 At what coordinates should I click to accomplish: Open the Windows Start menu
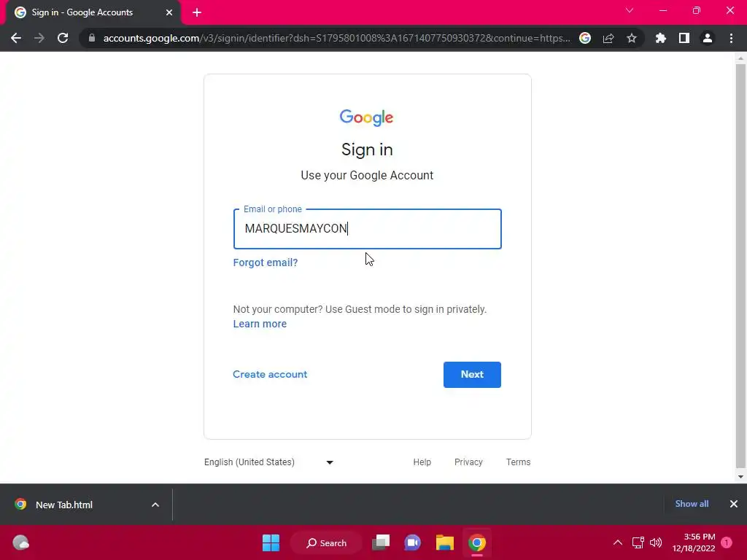coord(271,542)
